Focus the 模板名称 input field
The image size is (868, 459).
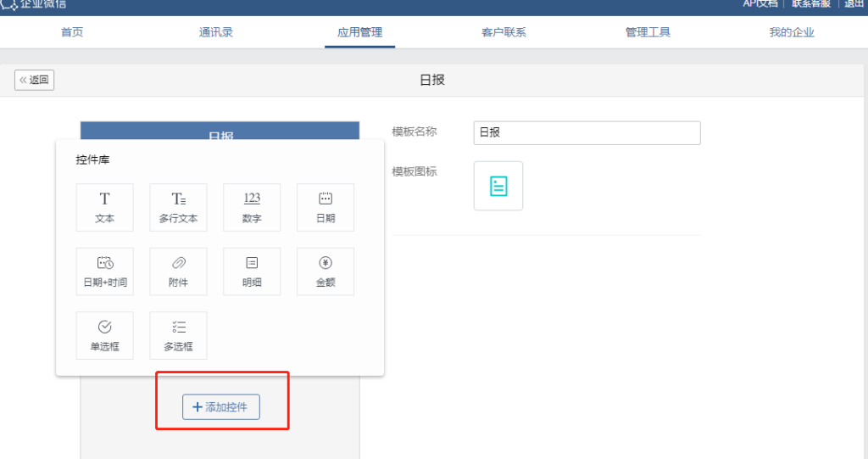click(587, 133)
